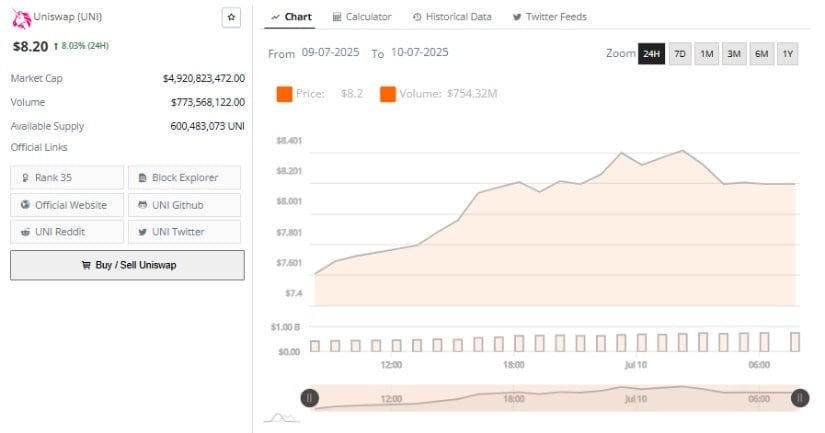Click the range navigator mini chart area

[555, 398]
